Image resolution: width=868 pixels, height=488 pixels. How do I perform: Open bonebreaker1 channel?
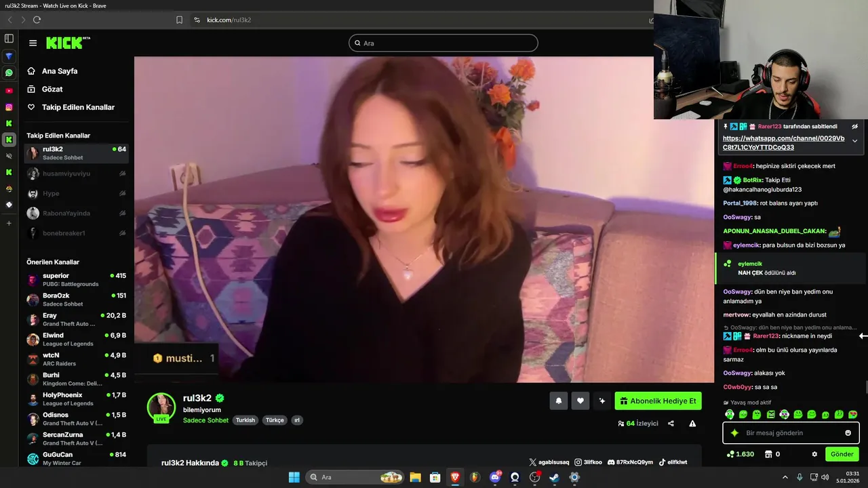pyautogui.click(x=76, y=233)
